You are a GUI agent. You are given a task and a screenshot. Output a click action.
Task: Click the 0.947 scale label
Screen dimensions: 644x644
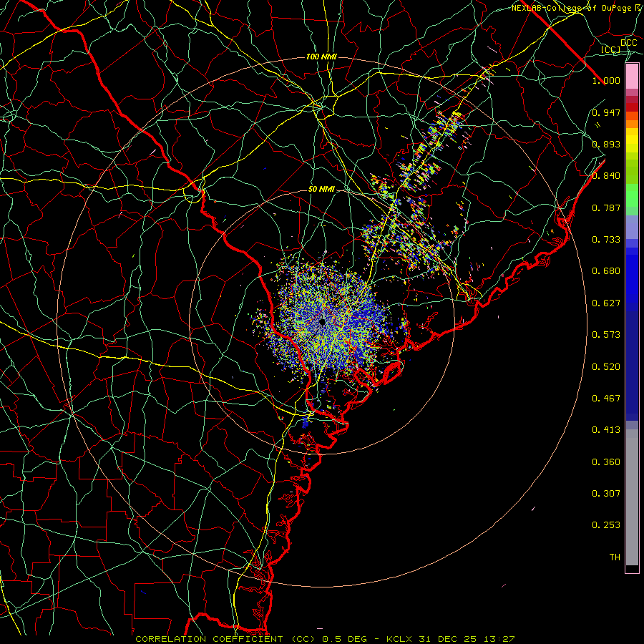[606, 112]
